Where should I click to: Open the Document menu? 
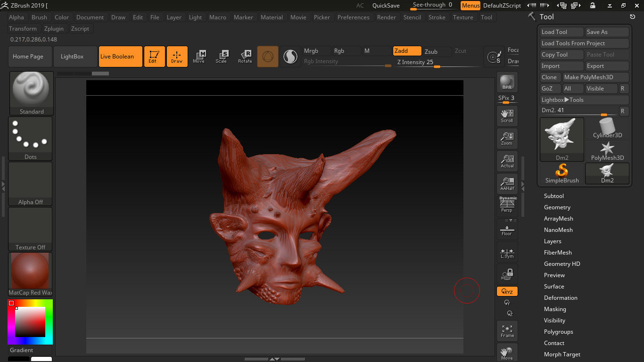coord(90,17)
